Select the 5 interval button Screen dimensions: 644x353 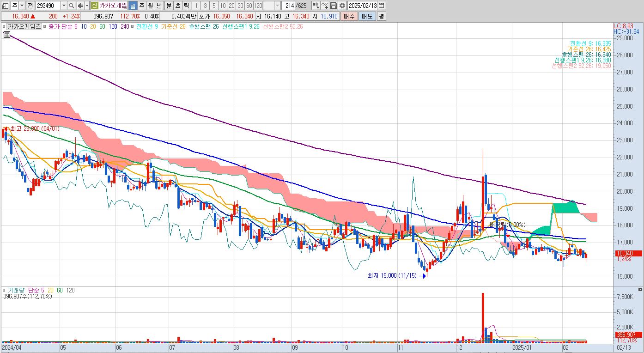(214, 6)
